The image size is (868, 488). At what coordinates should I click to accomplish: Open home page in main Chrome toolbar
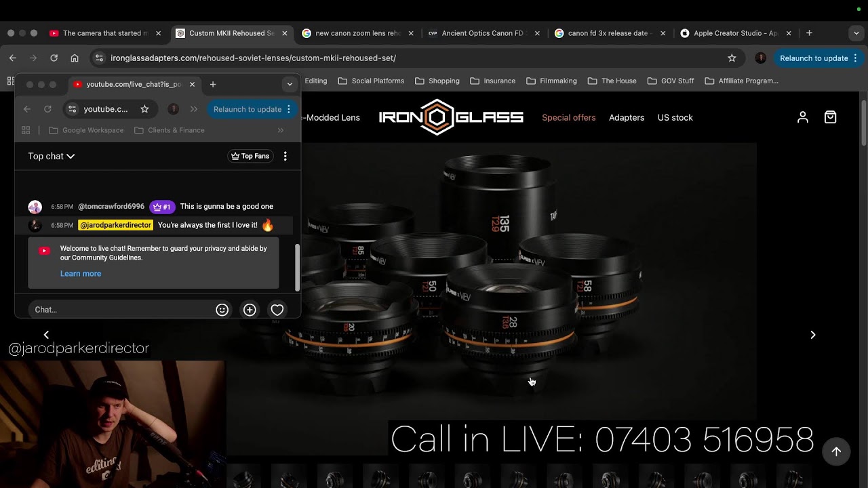(x=75, y=58)
